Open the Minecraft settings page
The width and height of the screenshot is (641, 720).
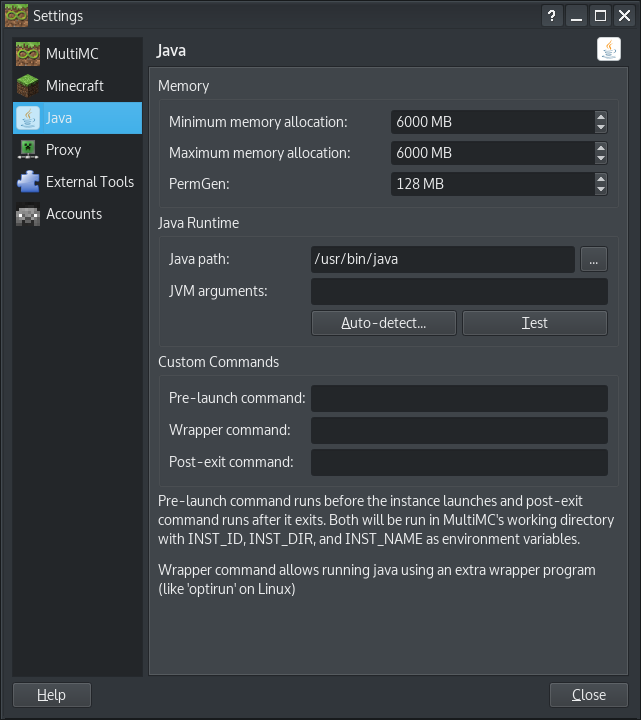click(77, 86)
